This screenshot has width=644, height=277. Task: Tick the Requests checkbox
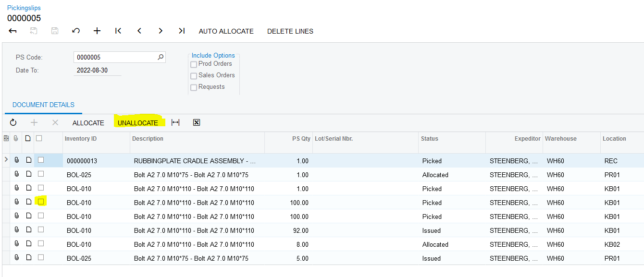pos(194,87)
